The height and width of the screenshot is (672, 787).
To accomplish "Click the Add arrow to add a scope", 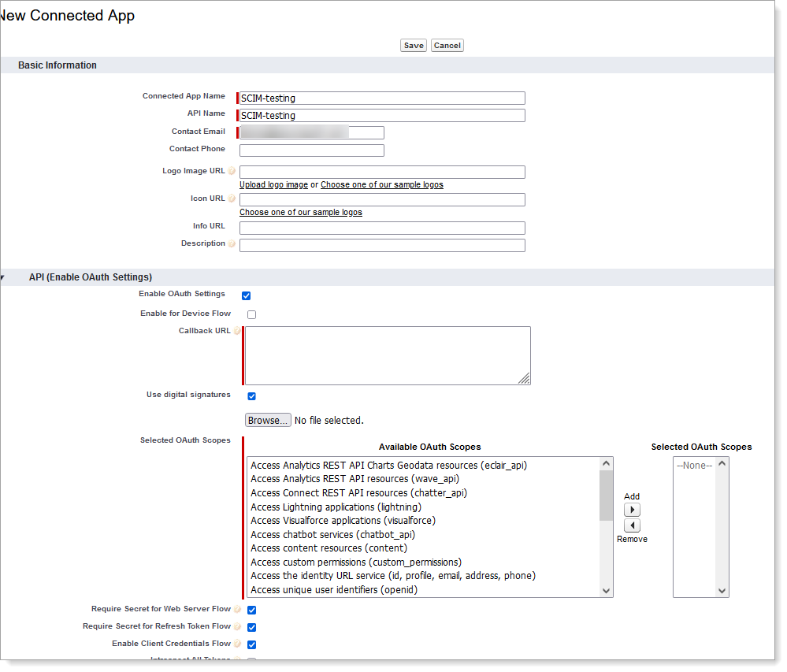I will click(632, 509).
